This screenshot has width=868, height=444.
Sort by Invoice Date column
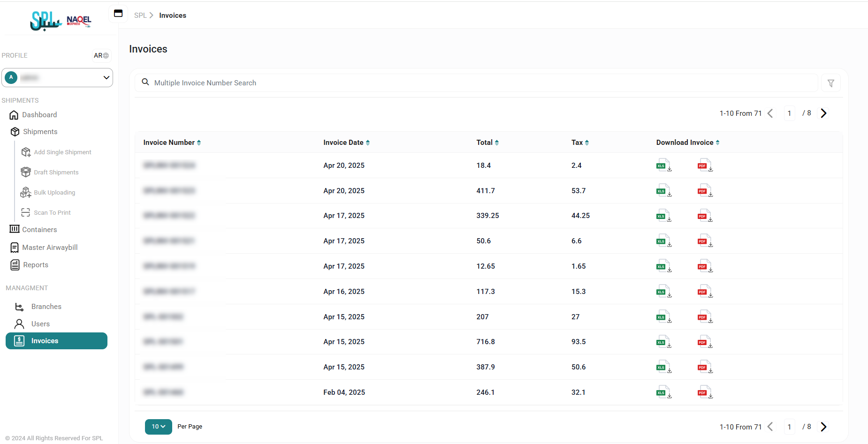[346, 143]
